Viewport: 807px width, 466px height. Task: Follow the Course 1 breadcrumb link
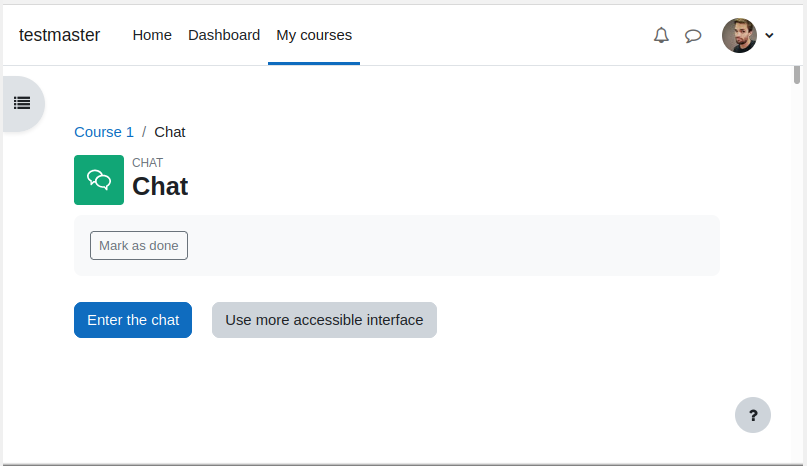[104, 132]
